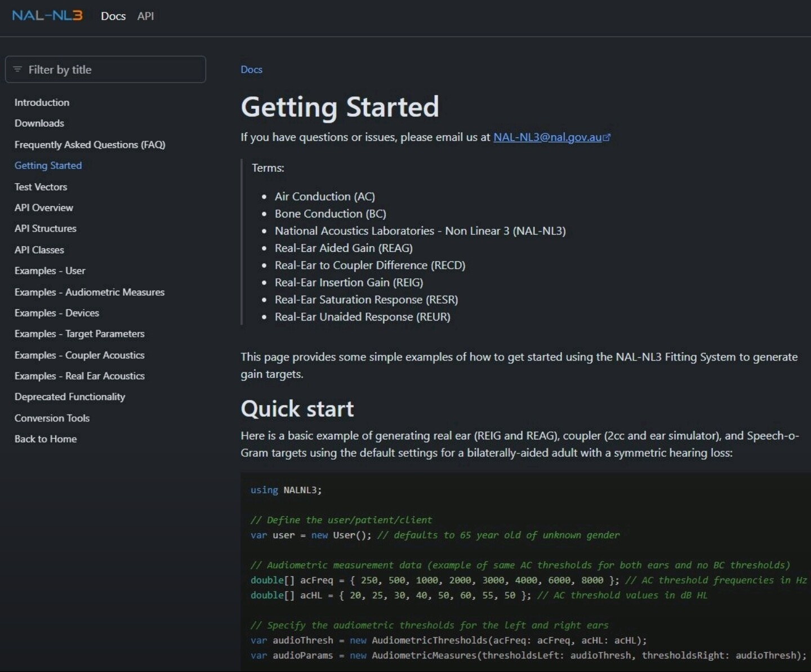The width and height of the screenshot is (811, 672).
Task: View Examples - Devices page
Action: click(57, 313)
